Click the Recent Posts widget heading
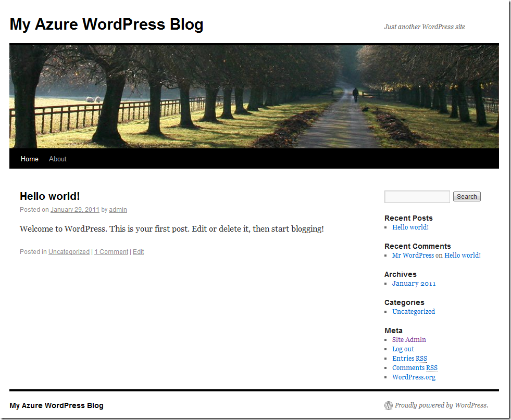Viewport: 511px width, 420px height. [408, 218]
